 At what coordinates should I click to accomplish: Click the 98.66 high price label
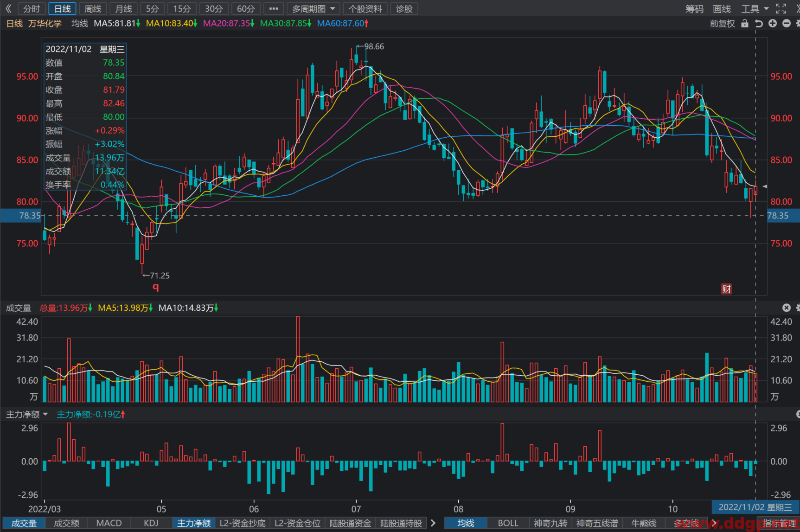374,46
